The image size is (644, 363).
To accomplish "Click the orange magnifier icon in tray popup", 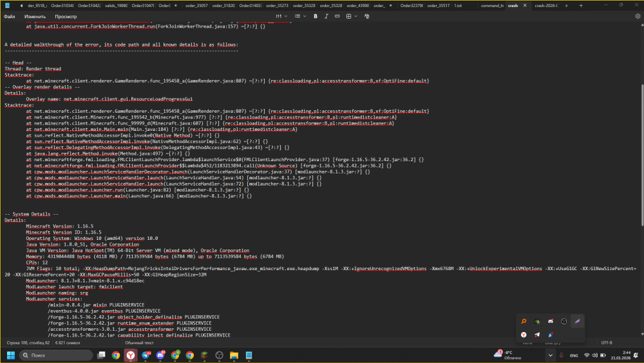I will (524, 322).
